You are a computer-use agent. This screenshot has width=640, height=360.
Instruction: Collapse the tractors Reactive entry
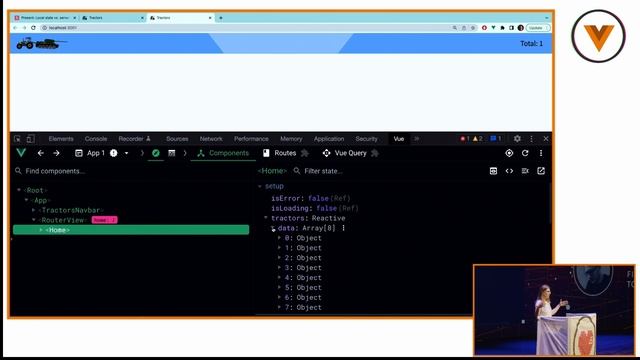(x=266, y=218)
